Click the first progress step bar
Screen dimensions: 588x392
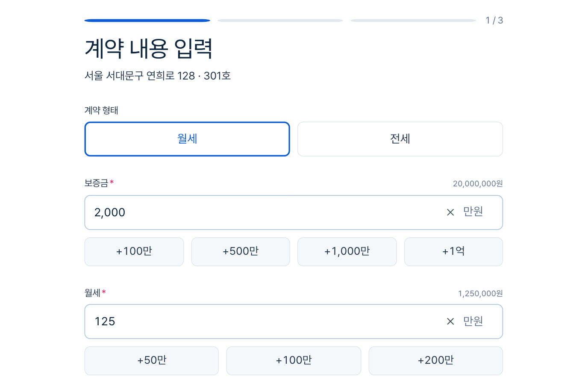click(x=147, y=21)
